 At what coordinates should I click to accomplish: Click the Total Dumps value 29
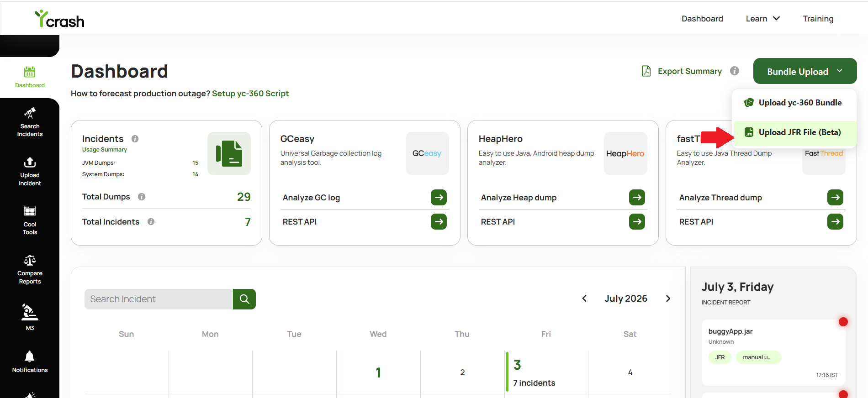tap(243, 197)
